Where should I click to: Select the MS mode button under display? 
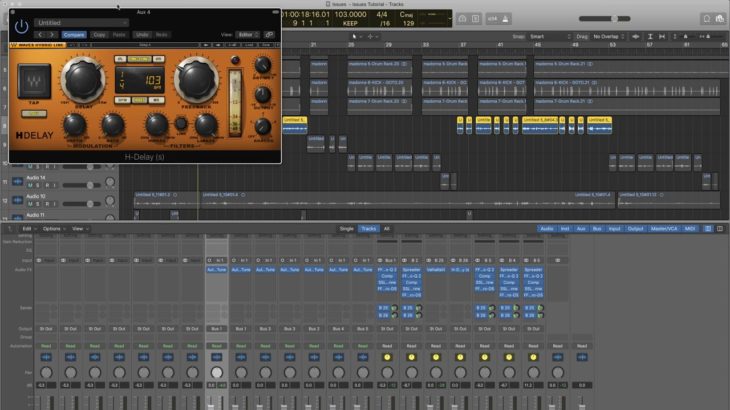tap(156, 100)
